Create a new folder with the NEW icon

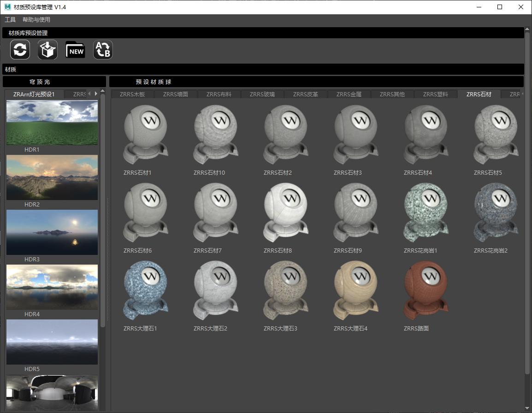point(75,50)
